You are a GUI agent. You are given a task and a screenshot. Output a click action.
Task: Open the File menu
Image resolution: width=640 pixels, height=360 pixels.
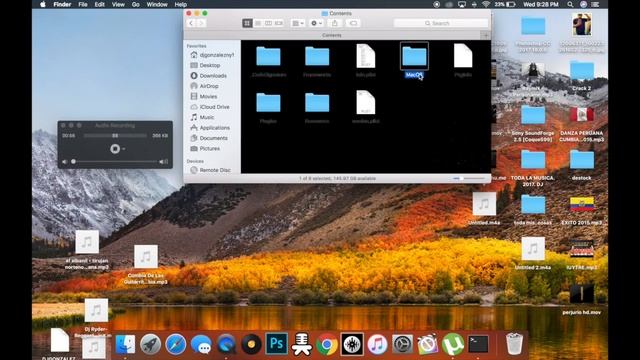[83, 4]
